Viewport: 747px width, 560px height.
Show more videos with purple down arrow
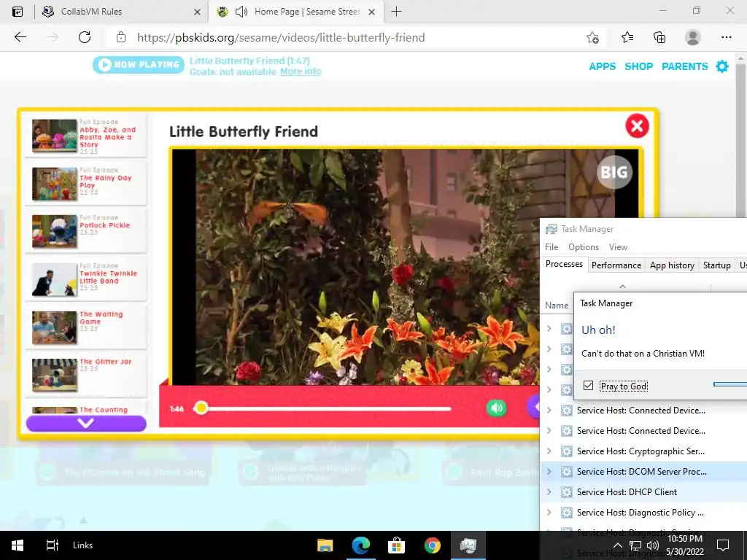[86, 424]
